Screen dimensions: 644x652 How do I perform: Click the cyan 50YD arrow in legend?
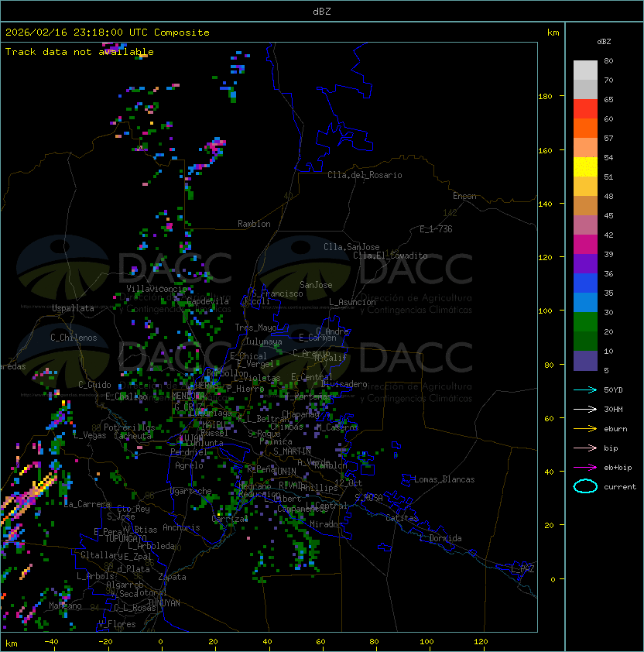[x=585, y=389]
